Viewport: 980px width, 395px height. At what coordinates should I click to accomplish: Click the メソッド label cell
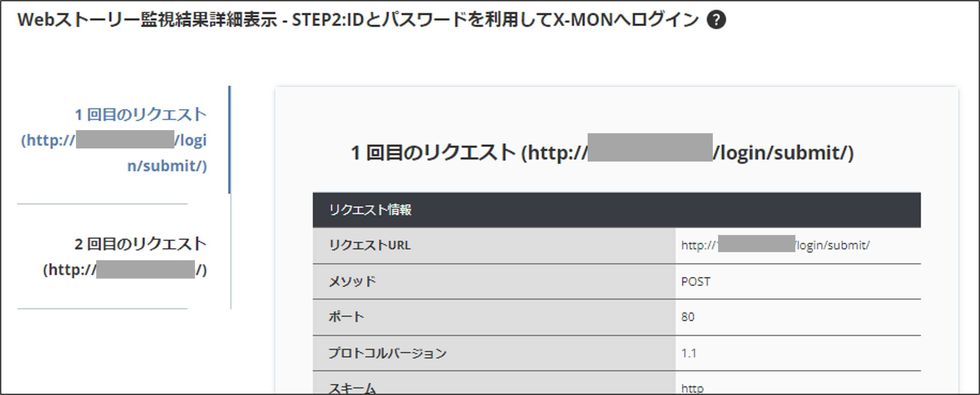[x=354, y=281]
